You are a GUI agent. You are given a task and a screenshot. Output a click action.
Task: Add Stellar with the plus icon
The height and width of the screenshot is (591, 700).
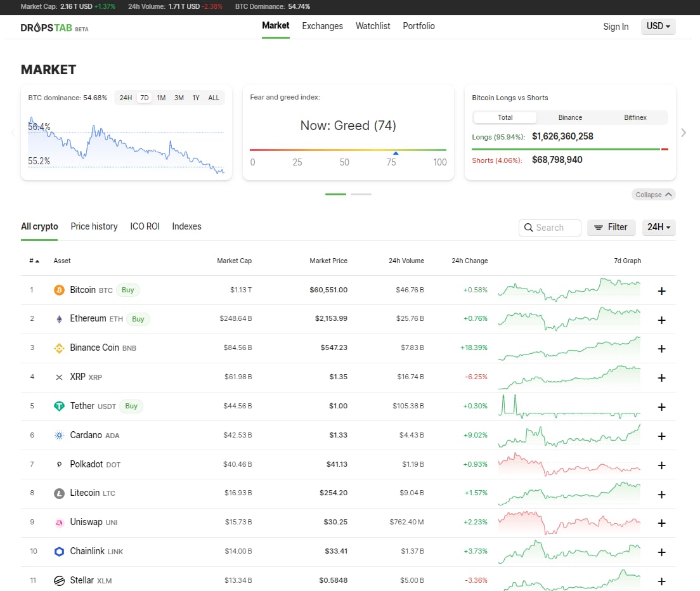tap(661, 581)
